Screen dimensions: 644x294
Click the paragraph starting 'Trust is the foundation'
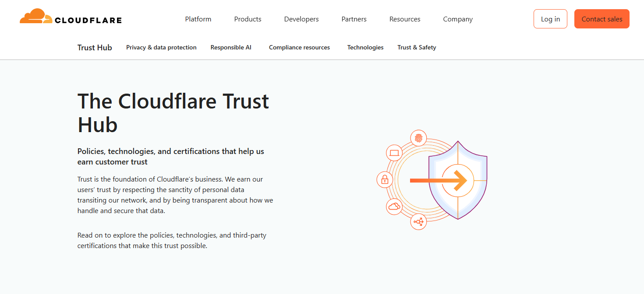(x=175, y=195)
